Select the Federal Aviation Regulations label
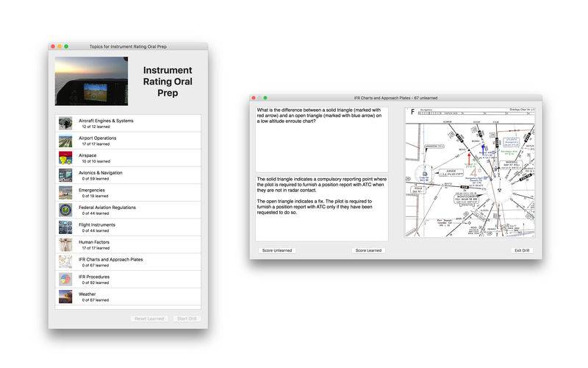Image resolution: width=588 pixels, height=368 pixels. [x=107, y=208]
